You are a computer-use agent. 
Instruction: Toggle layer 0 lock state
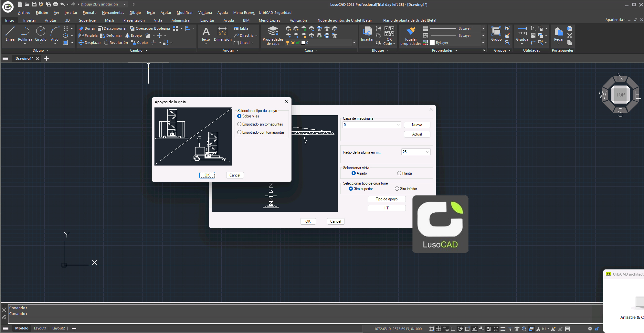[x=298, y=43]
